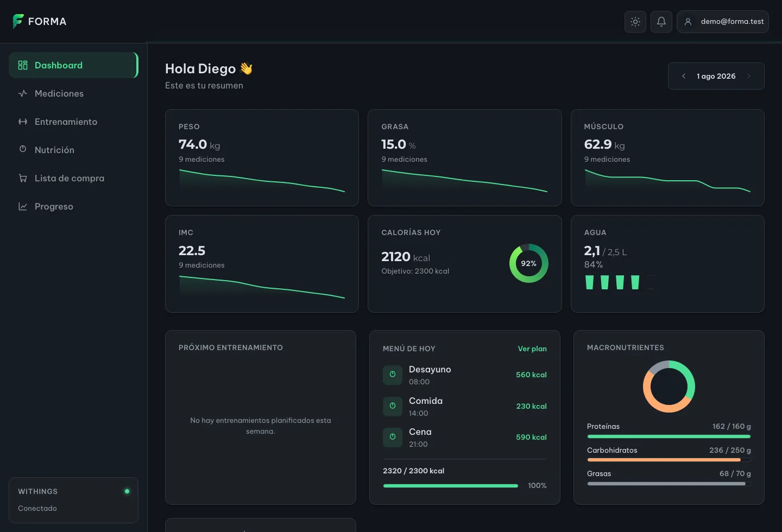The width and height of the screenshot is (782, 532).
Task: Click the Carbohidratos progress bar
Action: [669, 460]
